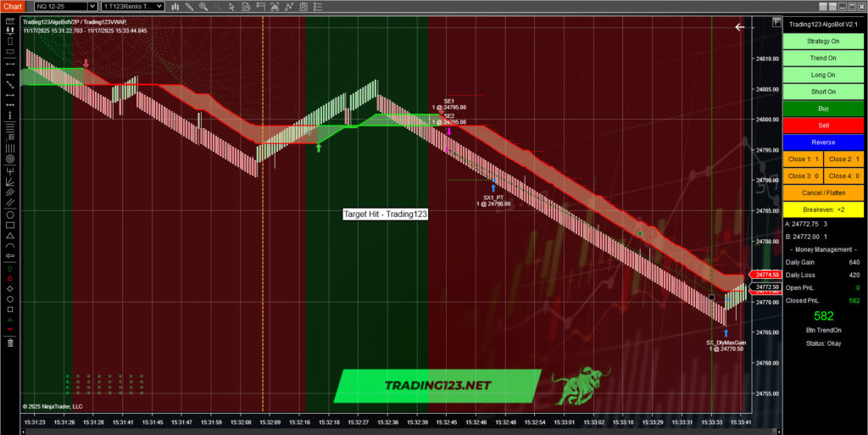Click the zoom in magnifier icon
The height and width of the screenshot is (435, 868).
(x=203, y=7)
